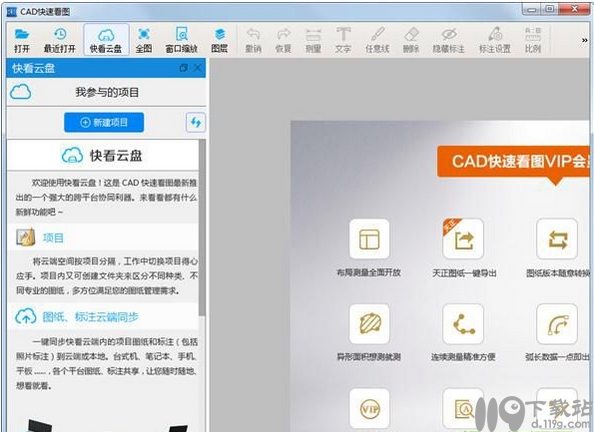Click the text search feature icon
Image resolution: width=594 pixels, height=432 pixels.
[463, 409]
